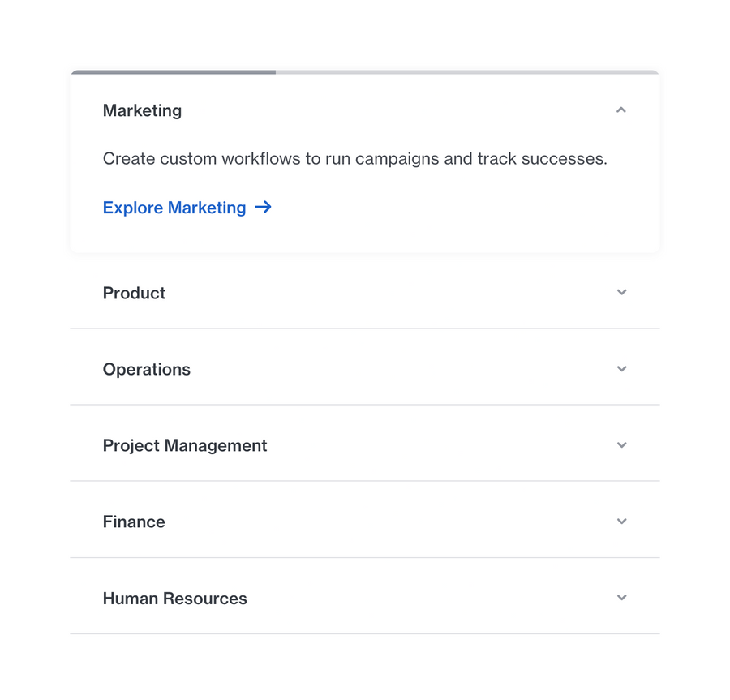Viewport: 730px width, 700px height.
Task: Open the Explore Marketing link
Action: 174,208
